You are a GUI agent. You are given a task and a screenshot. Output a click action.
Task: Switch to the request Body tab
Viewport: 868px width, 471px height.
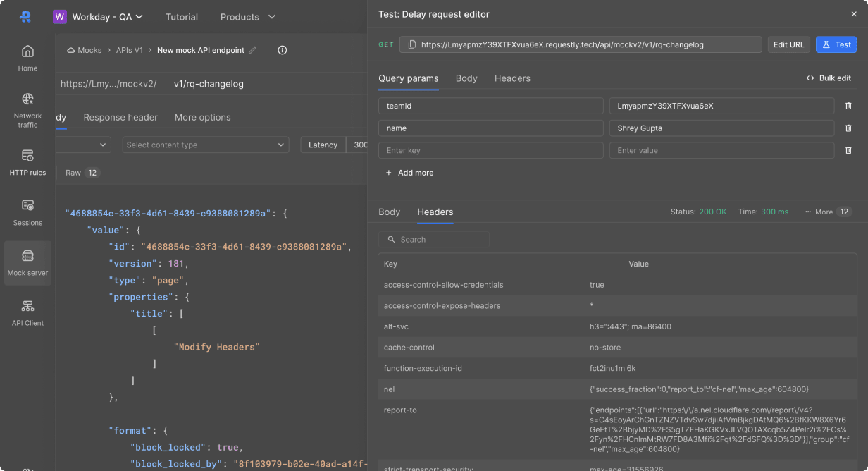(x=466, y=78)
